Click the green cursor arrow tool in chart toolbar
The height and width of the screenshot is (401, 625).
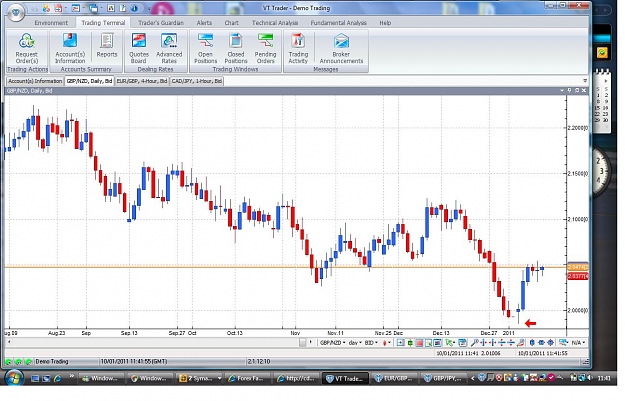click(x=449, y=343)
